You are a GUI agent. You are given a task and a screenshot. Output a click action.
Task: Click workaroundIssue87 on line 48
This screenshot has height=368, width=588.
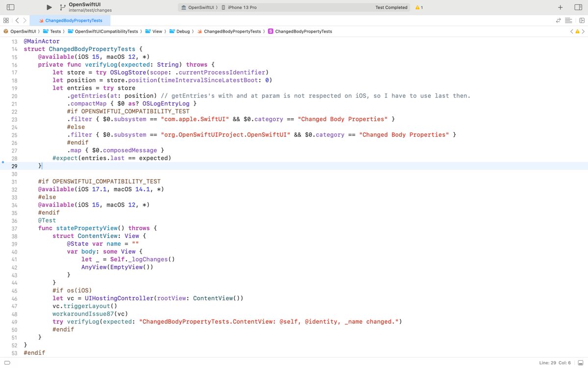[x=84, y=314]
